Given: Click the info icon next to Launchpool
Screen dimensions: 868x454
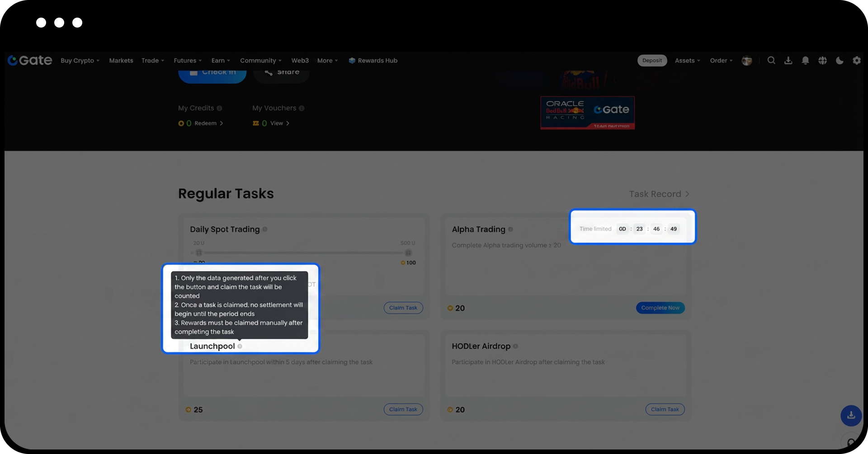Looking at the screenshot, I should coord(240,346).
